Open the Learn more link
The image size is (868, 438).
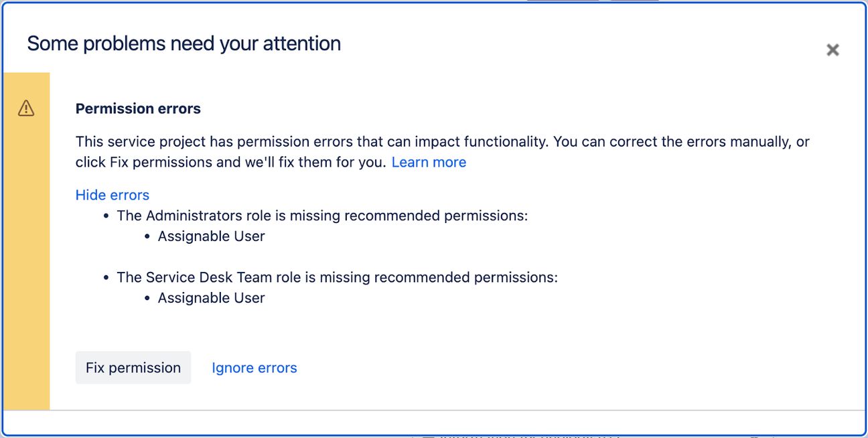(429, 162)
